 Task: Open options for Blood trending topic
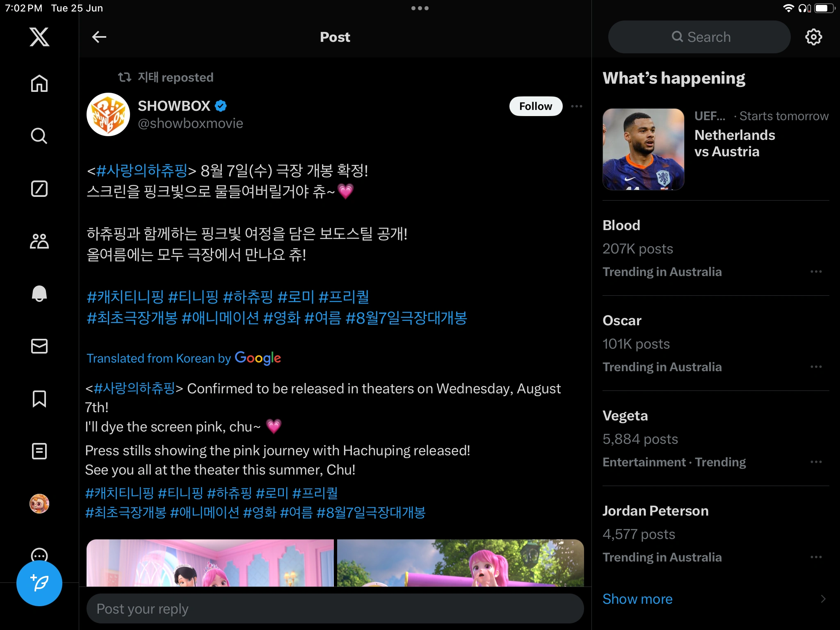click(816, 272)
